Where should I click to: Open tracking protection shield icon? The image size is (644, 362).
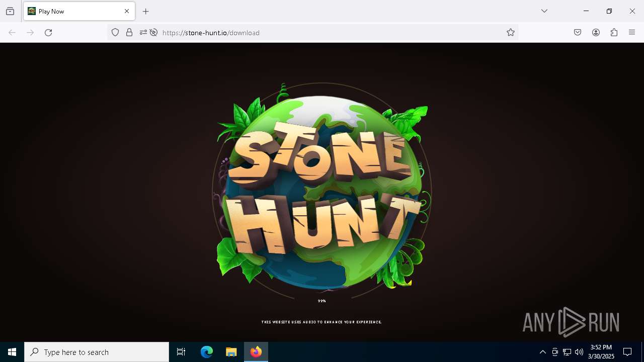click(115, 33)
